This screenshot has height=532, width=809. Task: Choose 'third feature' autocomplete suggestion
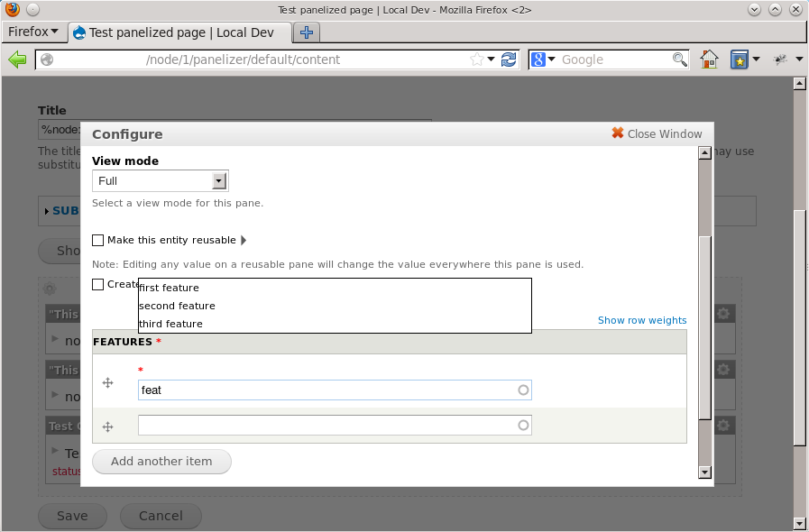pyautogui.click(x=335, y=324)
